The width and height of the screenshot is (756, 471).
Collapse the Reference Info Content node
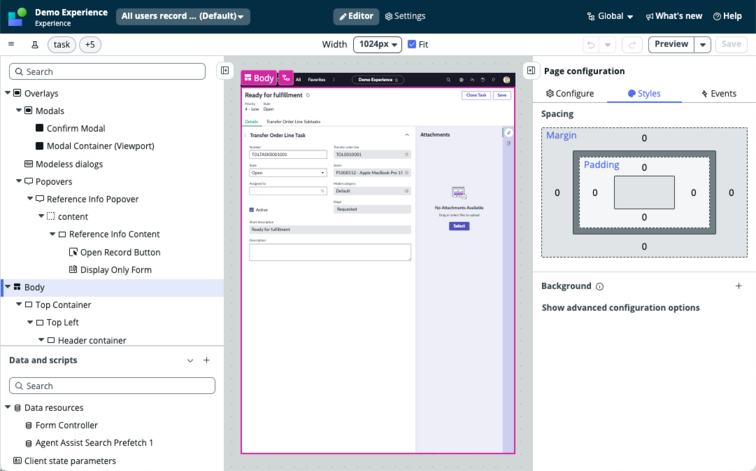53,234
